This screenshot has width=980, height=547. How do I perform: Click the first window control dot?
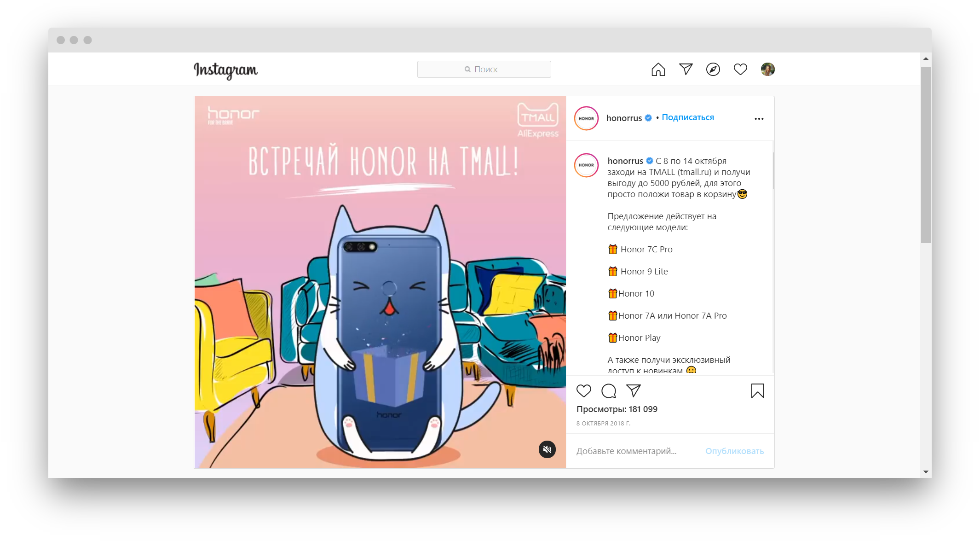click(61, 40)
